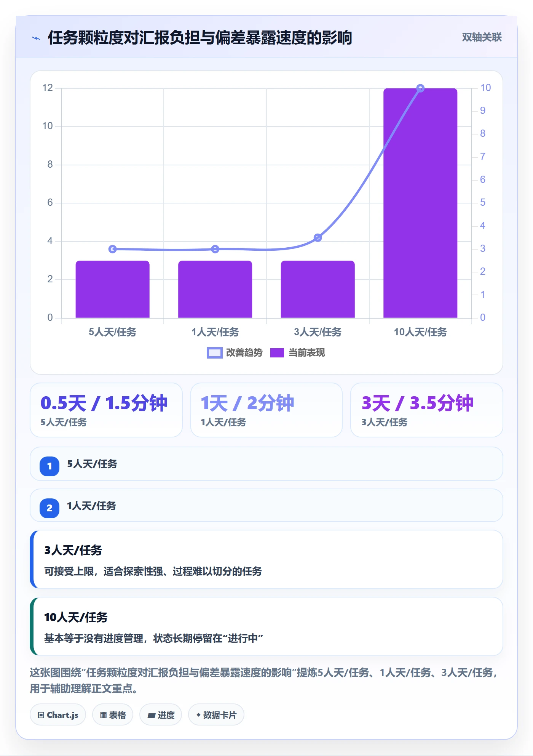Toggle the 当前表现 legend item
The height and width of the screenshot is (756, 533).
[297, 353]
